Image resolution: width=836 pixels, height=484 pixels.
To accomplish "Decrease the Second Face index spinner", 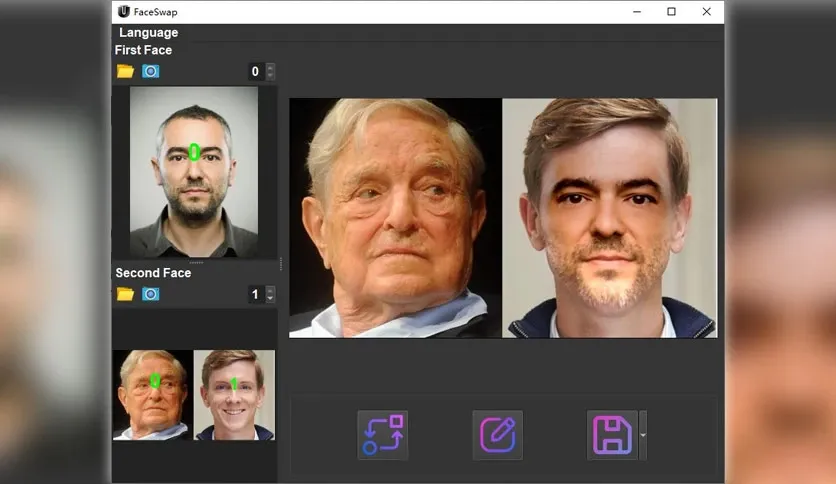I will pos(270,298).
